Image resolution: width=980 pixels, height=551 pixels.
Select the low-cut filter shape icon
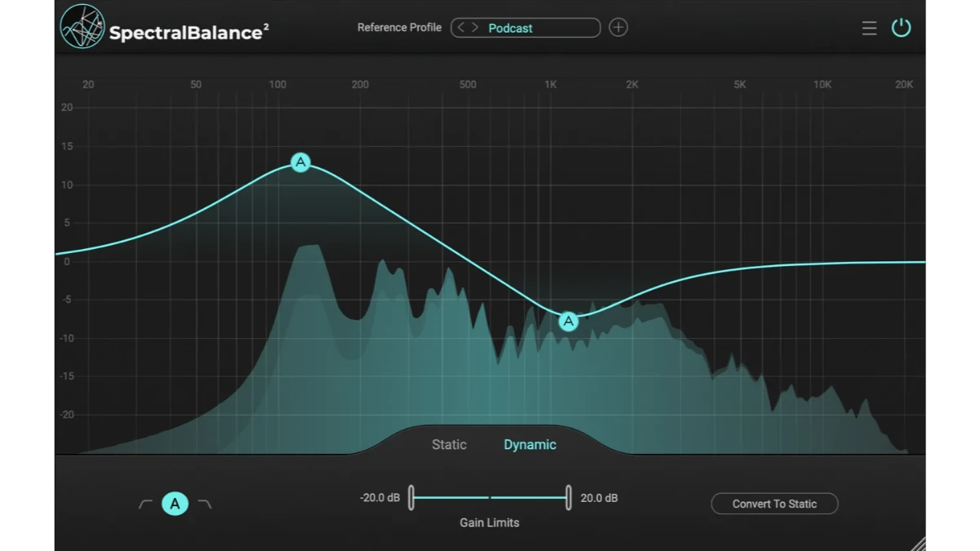(145, 504)
